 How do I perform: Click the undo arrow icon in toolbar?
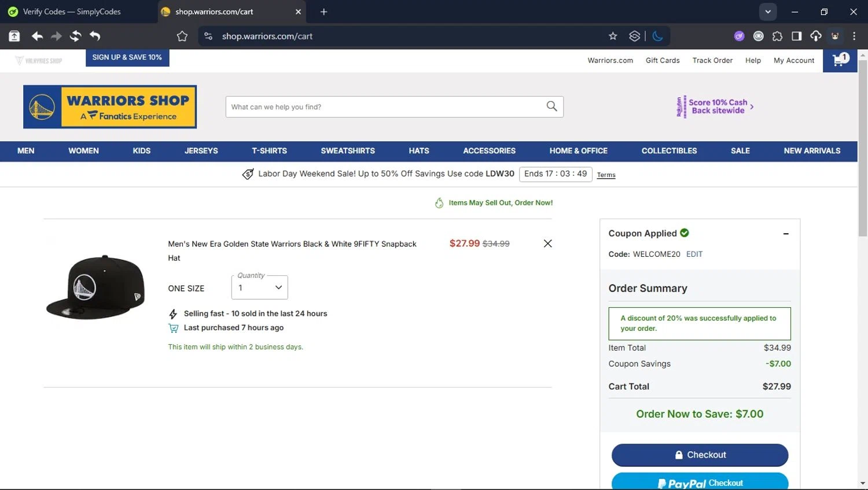95,36
